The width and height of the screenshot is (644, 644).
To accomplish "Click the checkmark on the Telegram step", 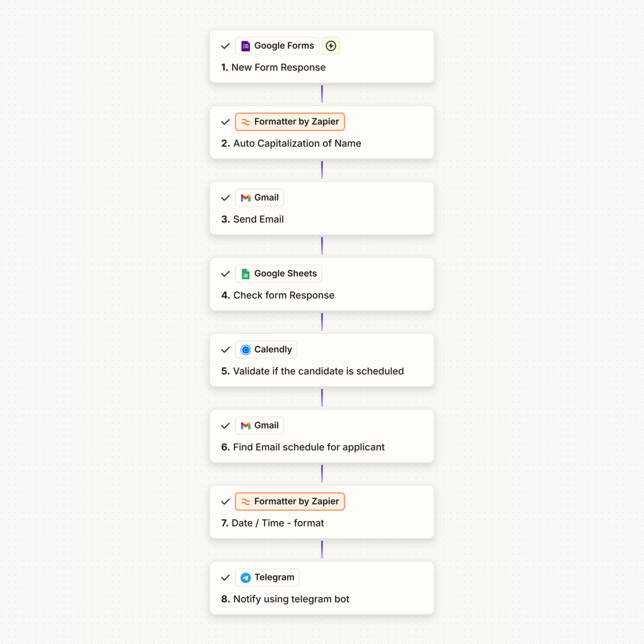I will click(225, 578).
